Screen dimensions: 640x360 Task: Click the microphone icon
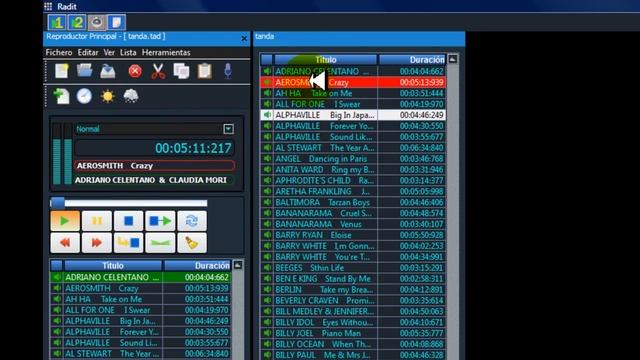point(228,71)
